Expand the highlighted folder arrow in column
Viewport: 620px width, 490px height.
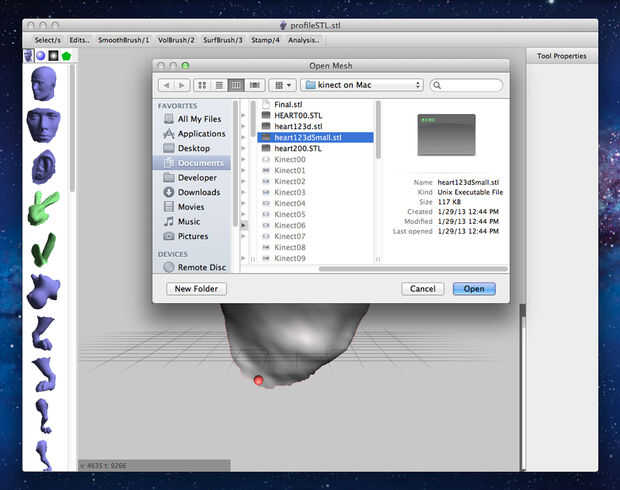(244, 225)
